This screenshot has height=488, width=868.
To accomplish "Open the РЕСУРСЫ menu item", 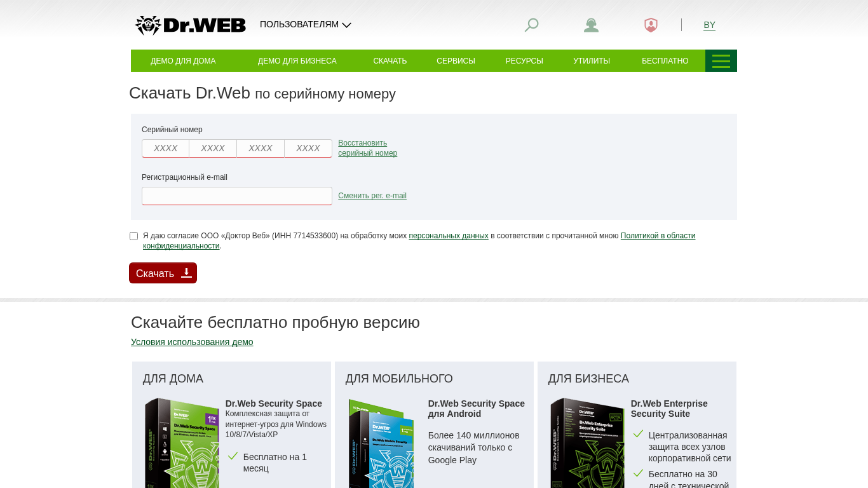I will 524,61.
